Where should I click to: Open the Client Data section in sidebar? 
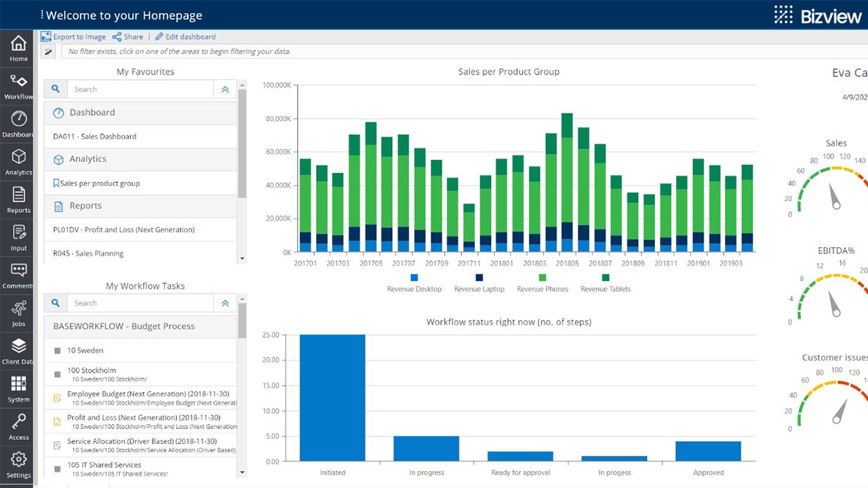pos(18,352)
